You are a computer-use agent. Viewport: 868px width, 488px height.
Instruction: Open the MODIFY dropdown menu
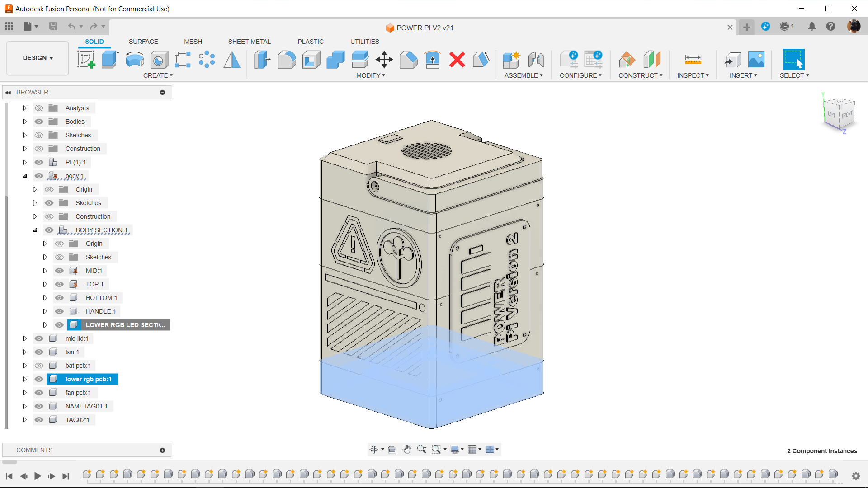tap(370, 75)
